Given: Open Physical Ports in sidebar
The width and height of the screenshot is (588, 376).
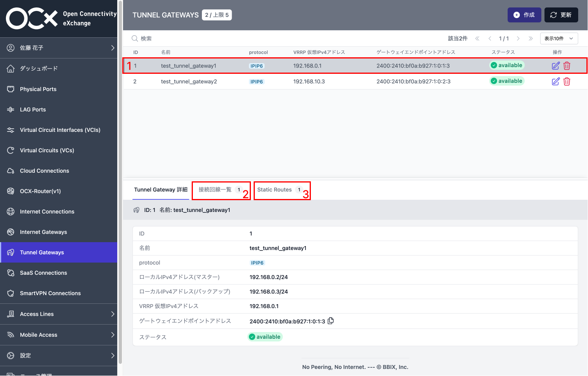Looking at the screenshot, I should 38,89.
